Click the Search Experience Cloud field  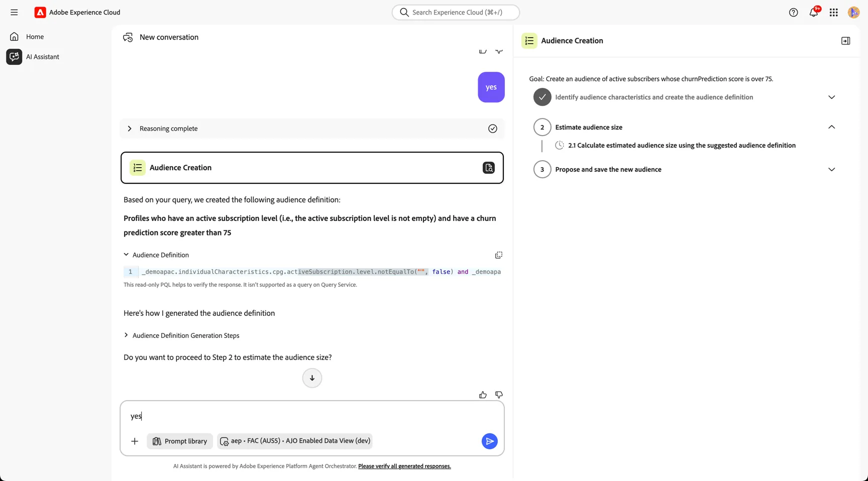pyautogui.click(x=456, y=12)
